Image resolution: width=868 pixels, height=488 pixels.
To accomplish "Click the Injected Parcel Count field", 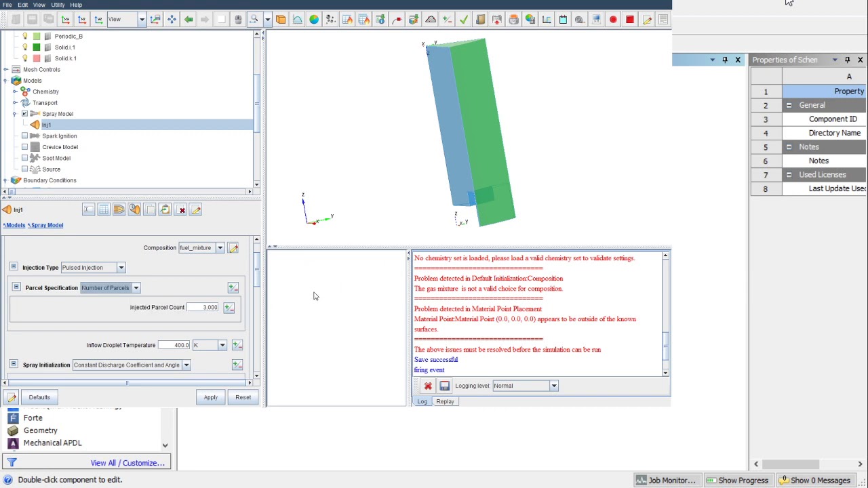I will [202, 308].
